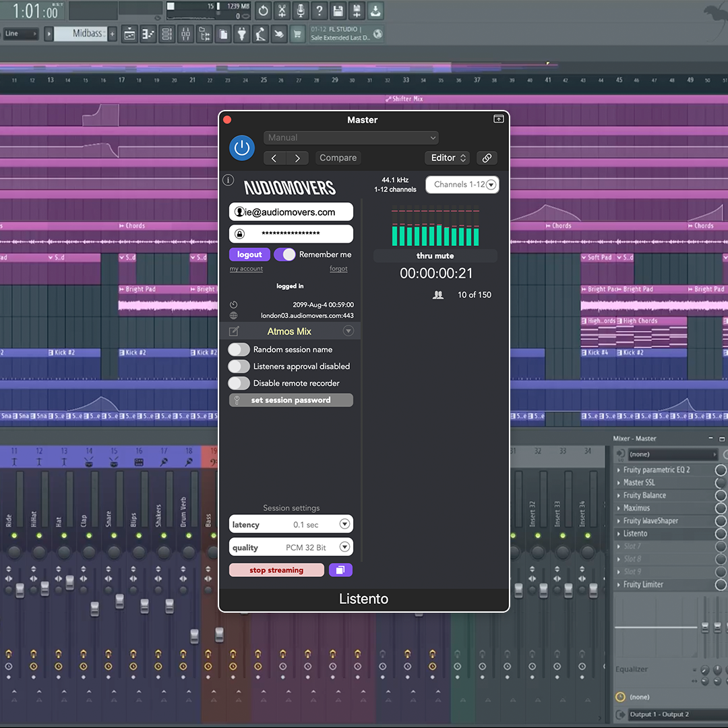The width and height of the screenshot is (728, 728).
Task: Toggle Master SSL slot enable knob
Action: coord(720,483)
